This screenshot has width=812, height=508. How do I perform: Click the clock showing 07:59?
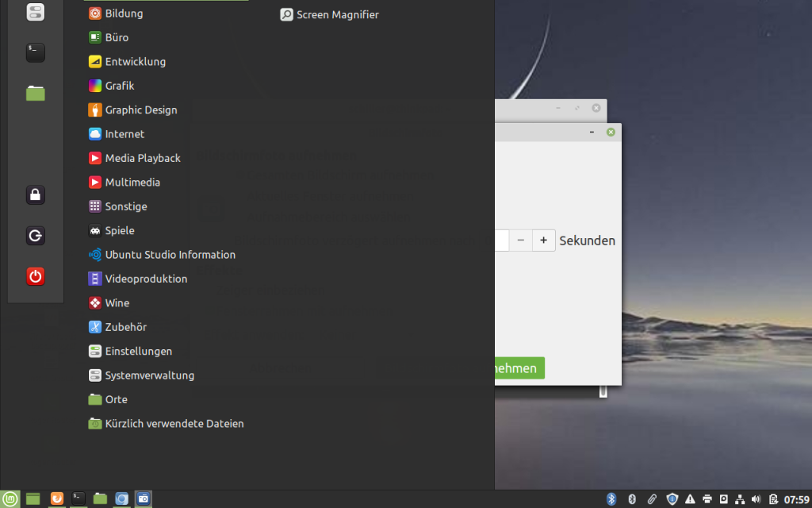pos(796,499)
